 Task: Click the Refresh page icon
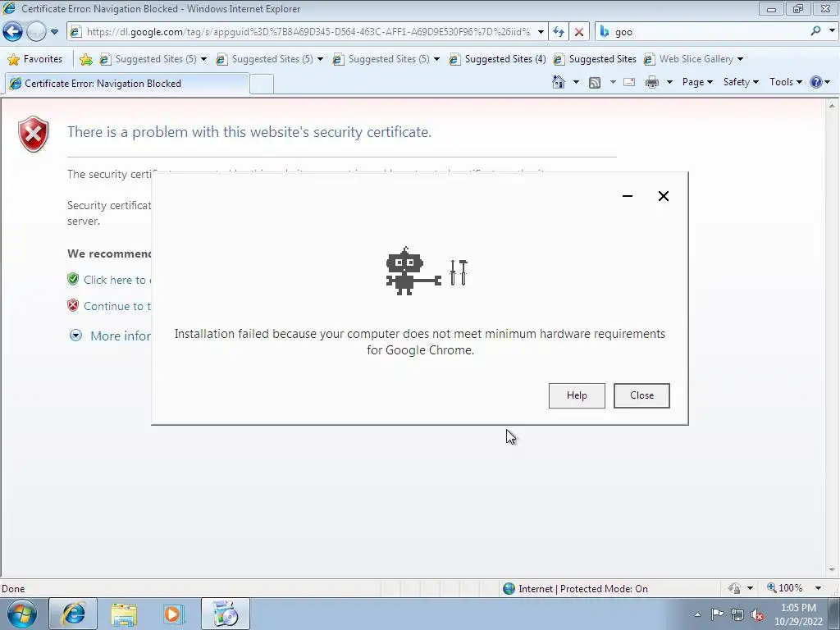(x=558, y=32)
